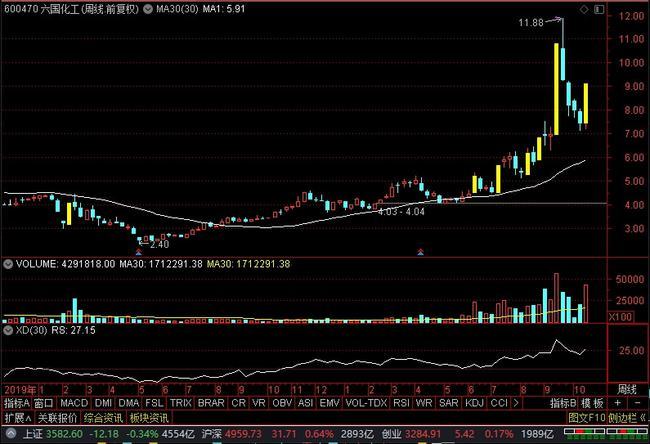Click the round arrow icon beside 上证
This screenshot has width=650, height=444.
(10, 434)
